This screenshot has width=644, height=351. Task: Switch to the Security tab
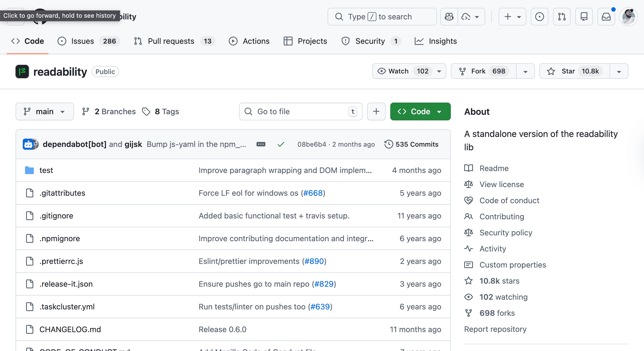point(370,41)
